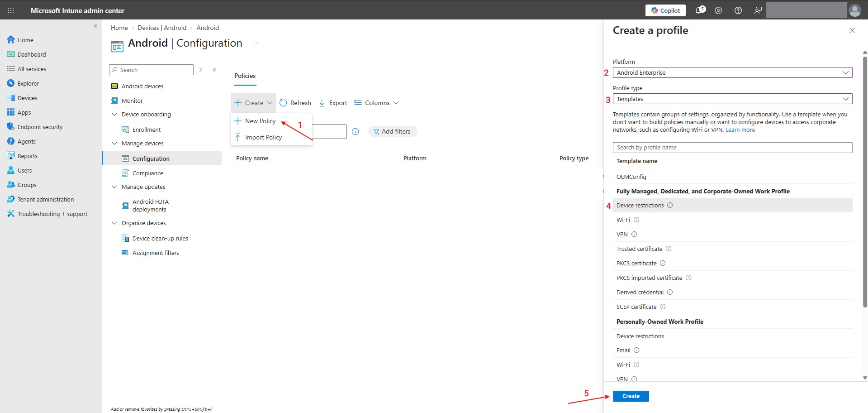Sort by Policy name column header
The width and height of the screenshot is (868, 413).
252,158
